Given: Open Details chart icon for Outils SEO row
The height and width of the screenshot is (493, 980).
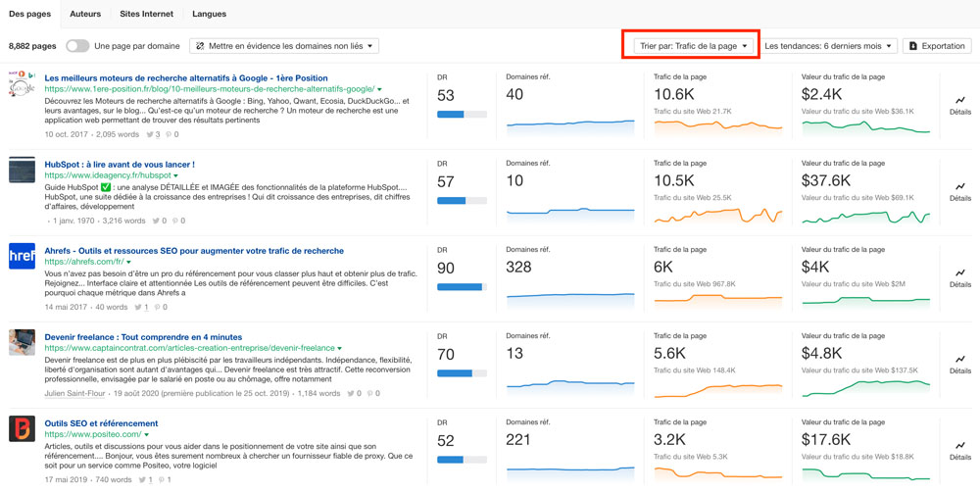Looking at the screenshot, I should (960, 445).
